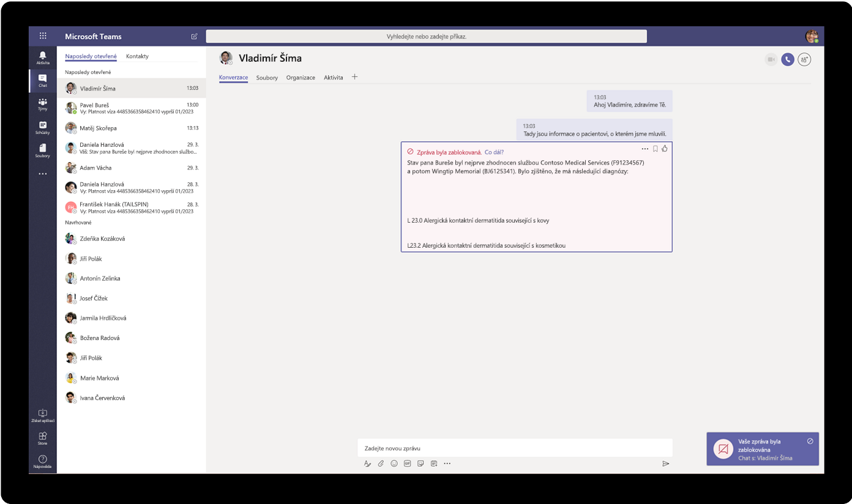The image size is (852, 504).
Task: Open Aktivita in the left rail
Action: pyautogui.click(x=43, y=58)
